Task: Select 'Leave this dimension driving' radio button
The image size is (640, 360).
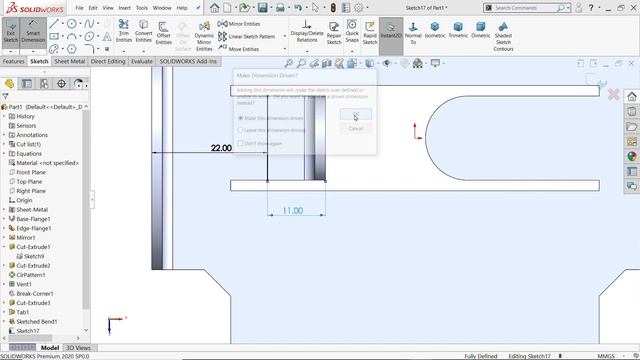Action: click(x=240, y=130)
